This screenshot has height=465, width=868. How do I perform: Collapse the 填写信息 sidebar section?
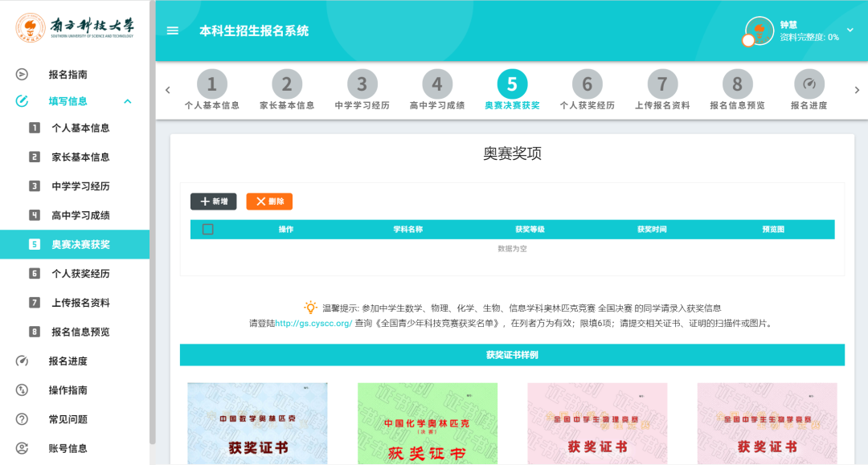128,101
